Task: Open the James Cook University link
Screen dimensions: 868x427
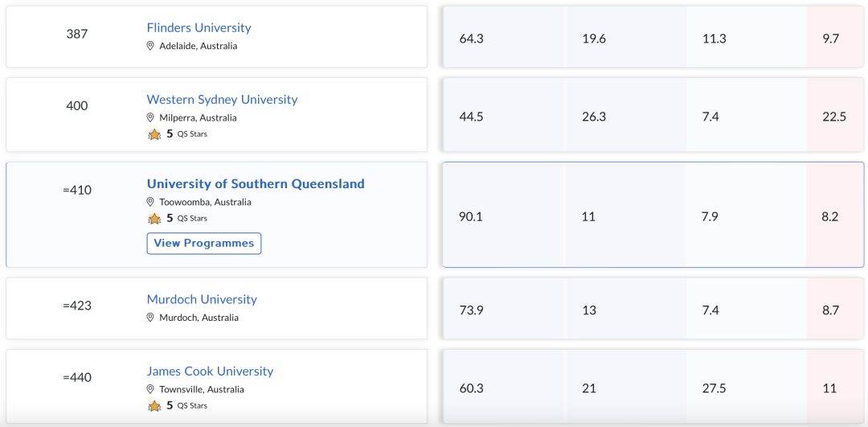Action: pyautogui.click(x=210, y=371)
